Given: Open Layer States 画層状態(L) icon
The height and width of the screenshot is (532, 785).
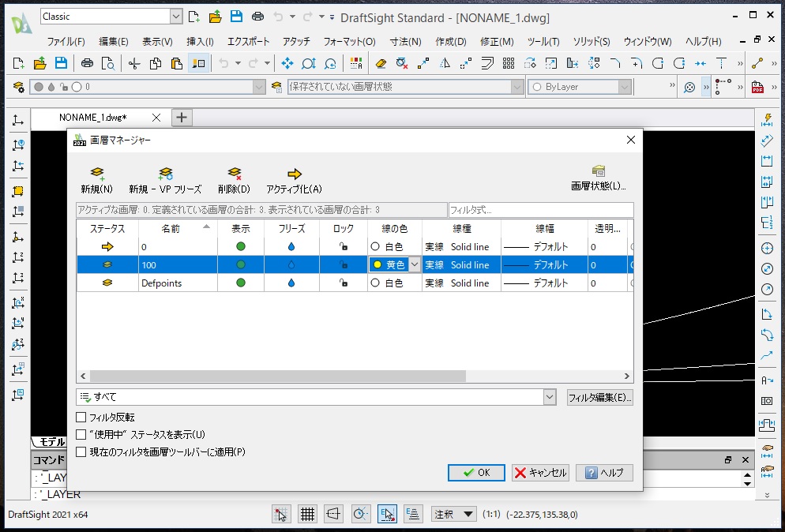Looking at the screenshot, I should click(x=599, y=170).
